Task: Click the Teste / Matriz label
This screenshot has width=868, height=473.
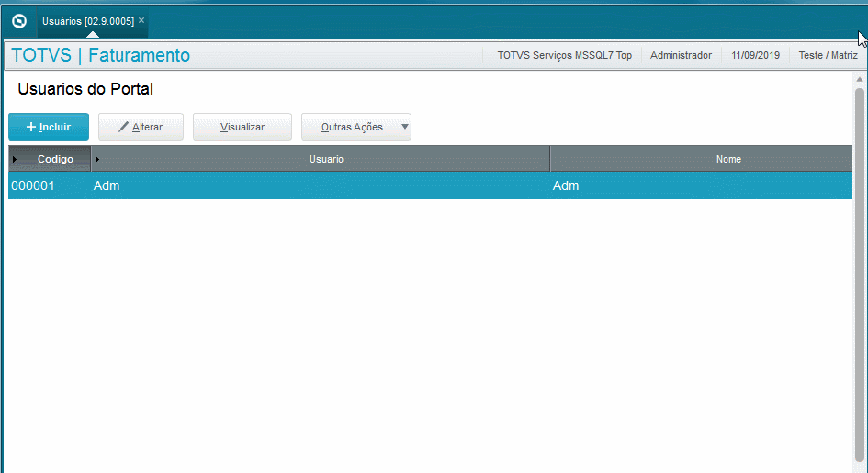Action: tap(828, 55)
